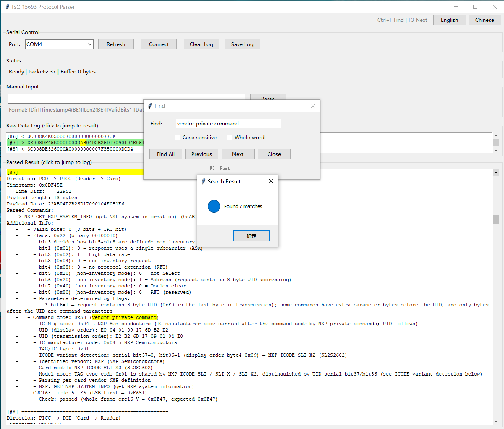Viewport: 504px width, 429px height.
Task: Click the feather icon in Find dialog title
Action: pyautogui.click(x=150, y=106)
